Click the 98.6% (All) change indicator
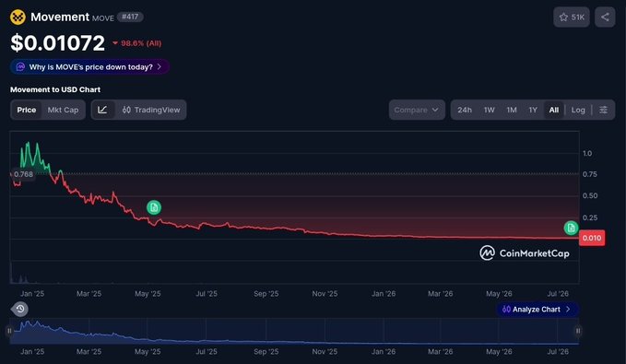626x364 pixels. click(137, 43)
